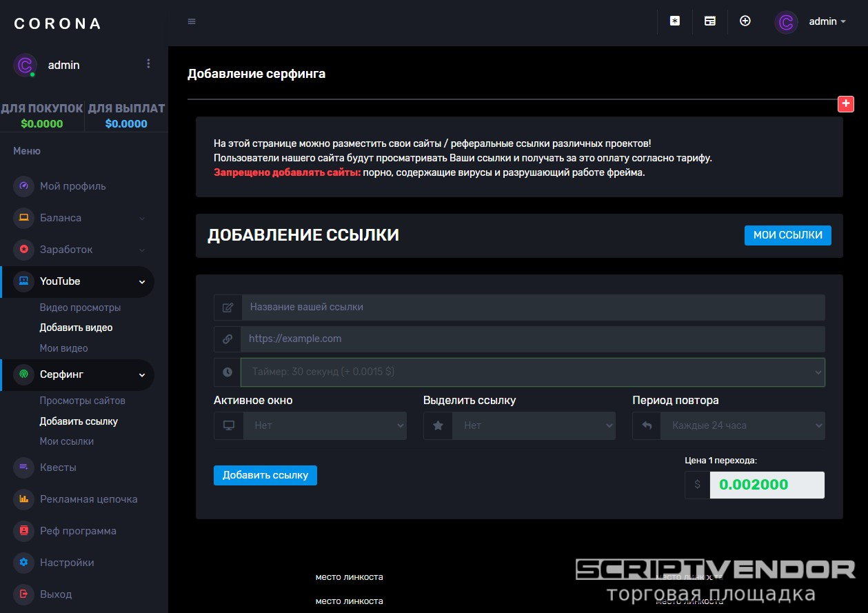This screenshot has width=868, height=613.
Task: Open Мой профиль menu item
Action: tap(72, 186)
